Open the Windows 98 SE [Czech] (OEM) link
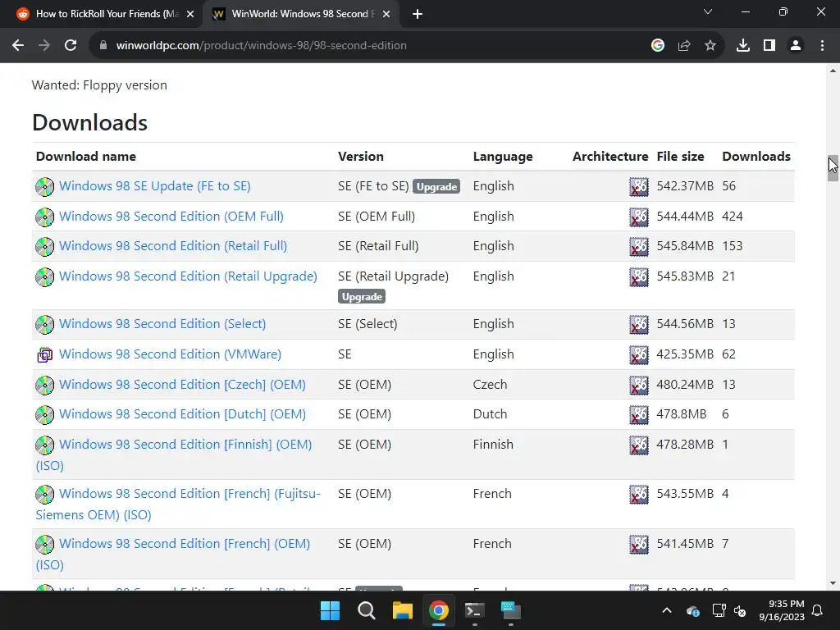This screenshot has height=630, width=840. point(182,384)
